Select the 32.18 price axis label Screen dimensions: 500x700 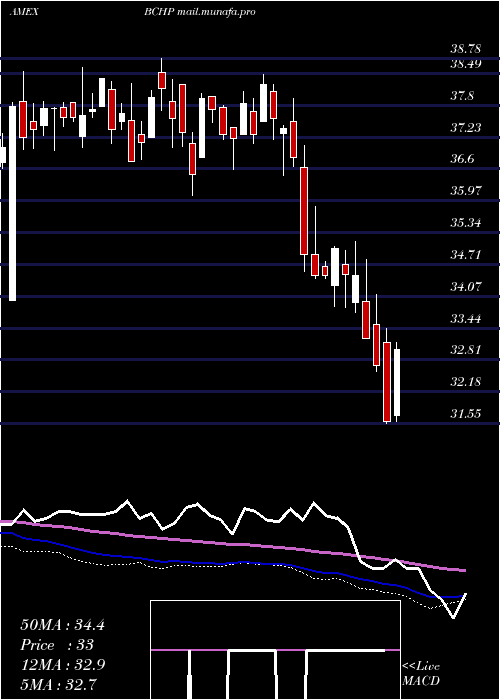[x=466, y=382]
